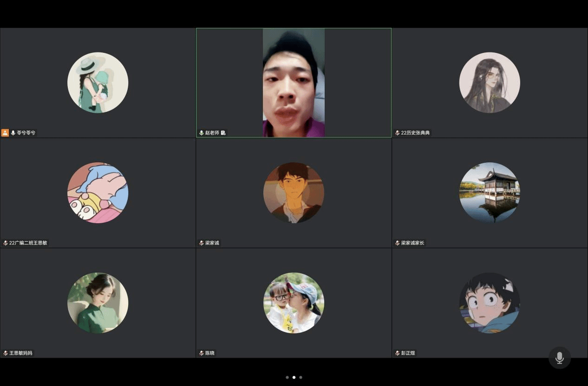Click the muted mic icon for 梁家诚家长
The height and width of the screenshot is (386, 588).
point(398,243)
